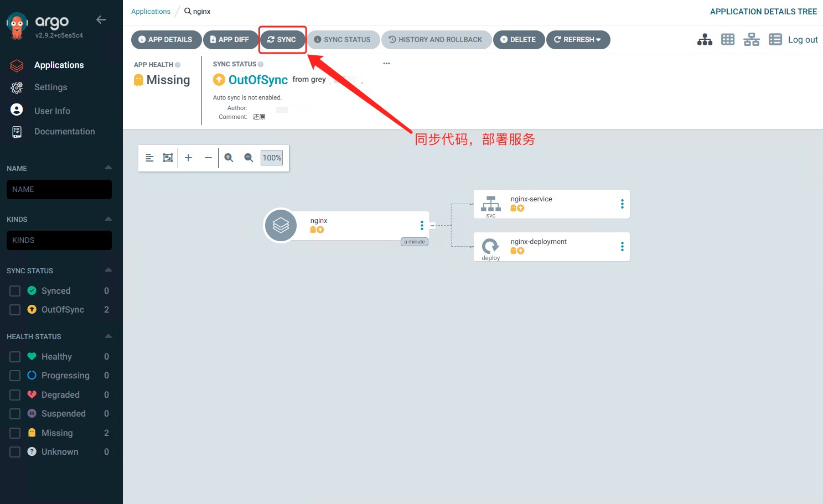The height and width of the screenshot is (504, 823).
Task: Switch to the network view icon
Action: pyautogui.click(x=751, y=40)
